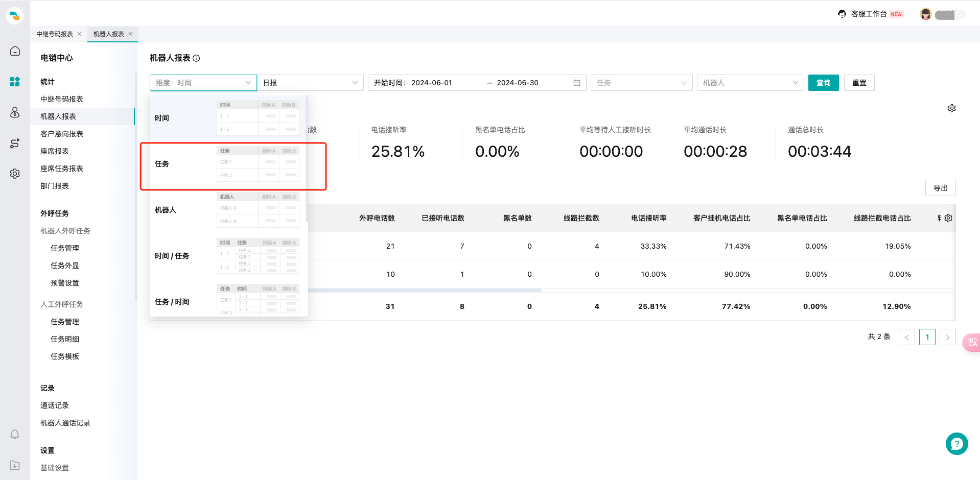Open 基础设置 in sidebar
The width and height of the screenshot is (980, 480).
point(55,468)
